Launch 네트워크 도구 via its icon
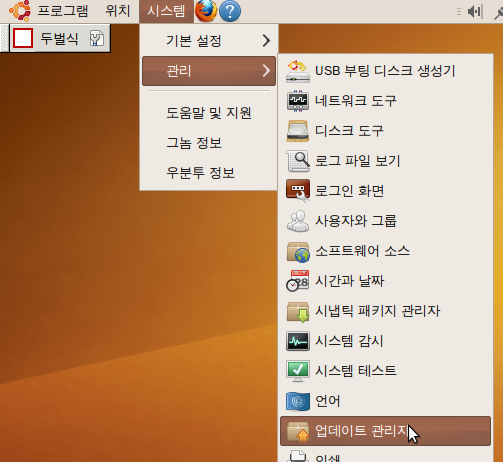The image size is (503, 462). pyautogui.click(x=298, y=101)
